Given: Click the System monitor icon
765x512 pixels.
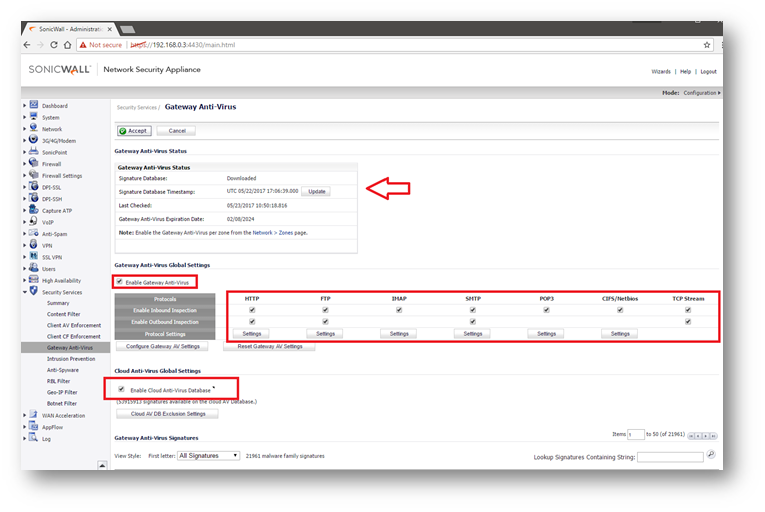Looking at the screenshot, I should pyautogui.click(x=34, y=116).
